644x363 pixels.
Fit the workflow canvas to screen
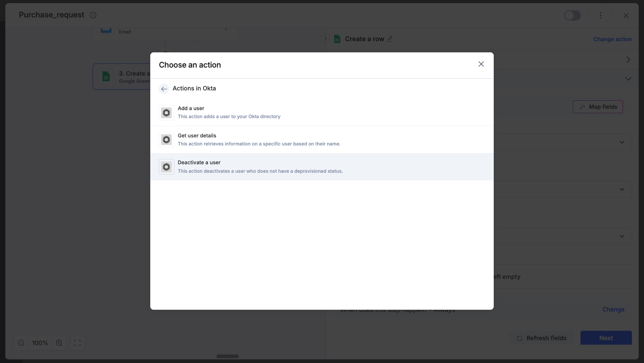click(77, 343)
